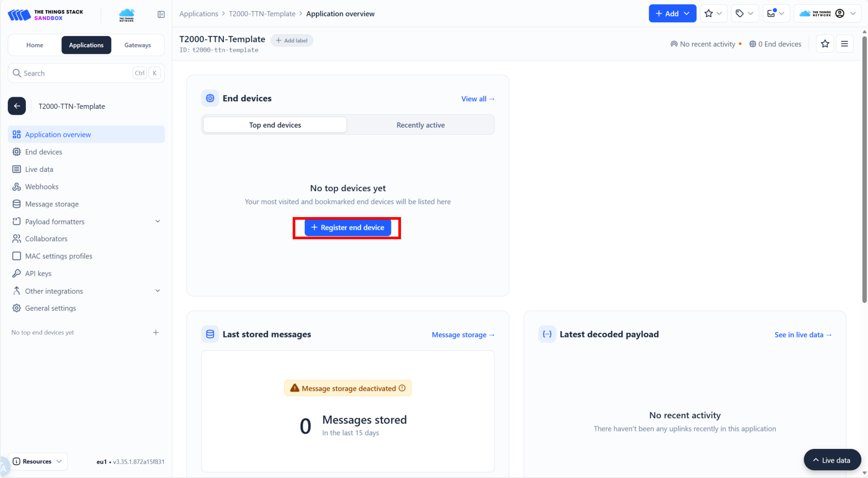
Task: Open the notifications inbox icon
Action: tap(775, 14)
